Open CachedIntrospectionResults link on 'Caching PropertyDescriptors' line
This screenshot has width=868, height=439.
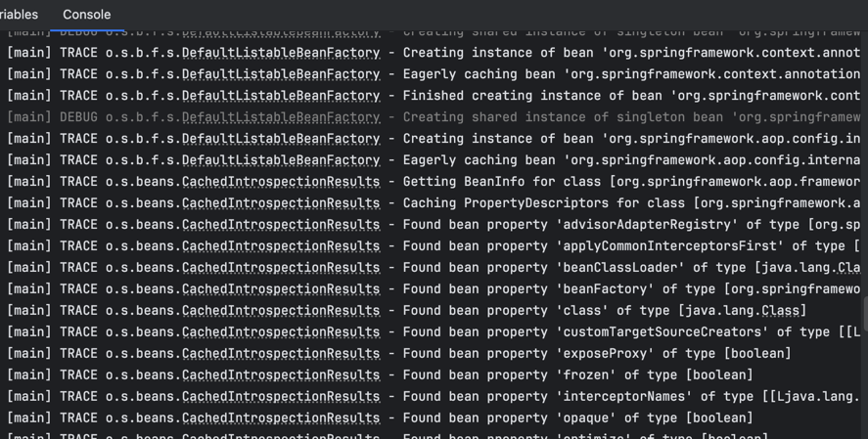pyautogui.click(x=281, y=203)
